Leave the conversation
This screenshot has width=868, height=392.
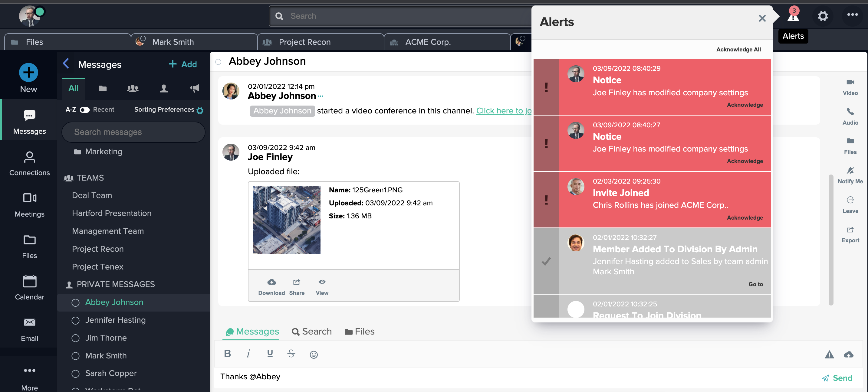coord(850,205)
